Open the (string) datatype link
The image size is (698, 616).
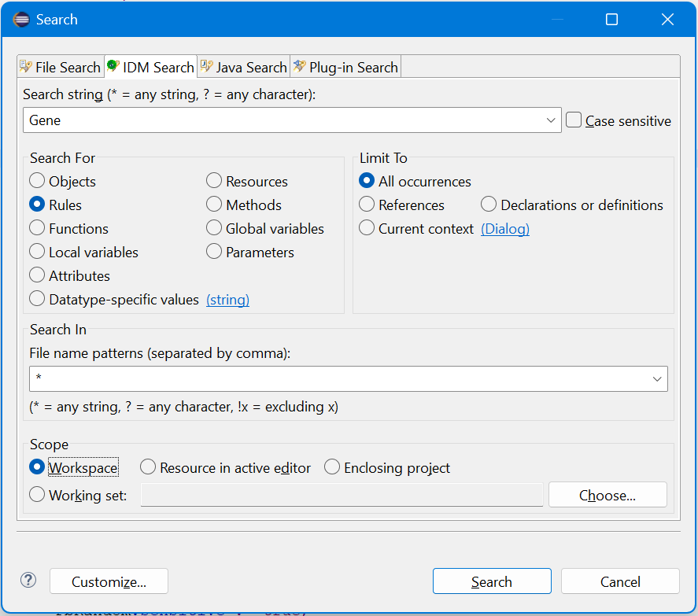click(x=227, y=300)
